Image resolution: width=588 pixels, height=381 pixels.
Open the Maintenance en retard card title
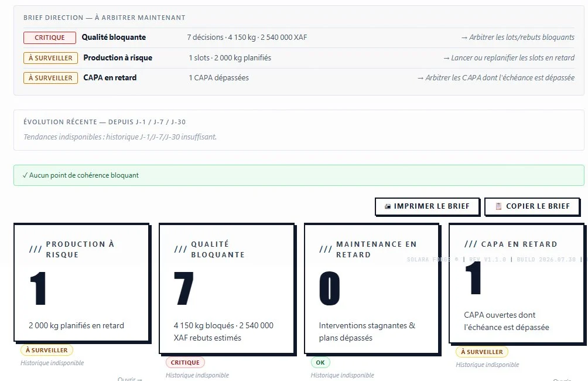[x=377, y=249]
